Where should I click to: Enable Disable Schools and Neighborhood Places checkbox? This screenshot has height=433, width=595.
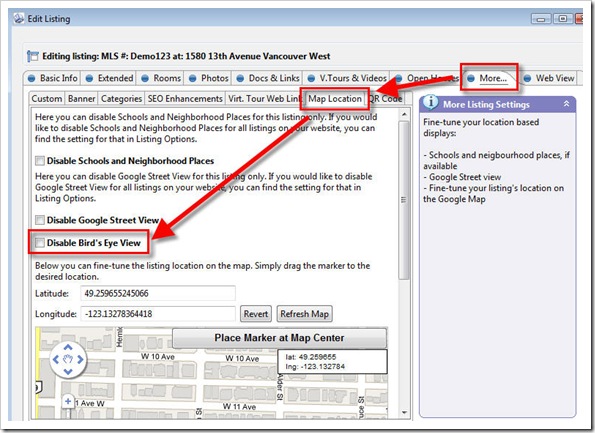tap(40, 161)
